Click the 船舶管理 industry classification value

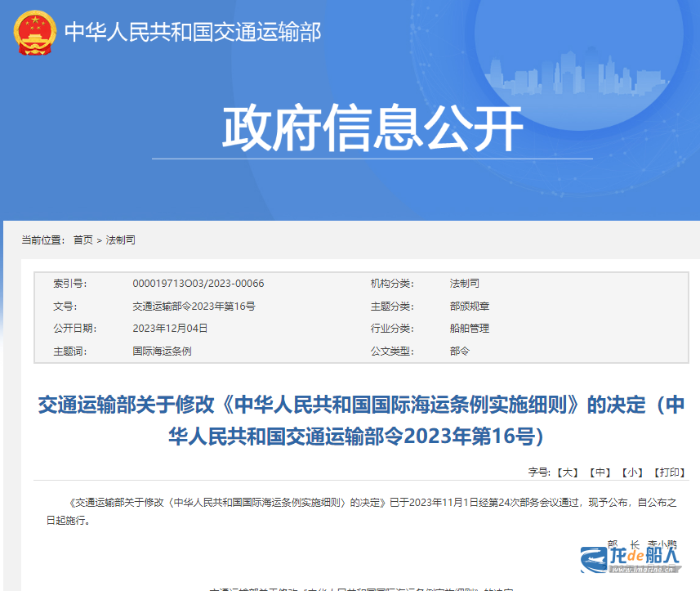click(470, 329)
